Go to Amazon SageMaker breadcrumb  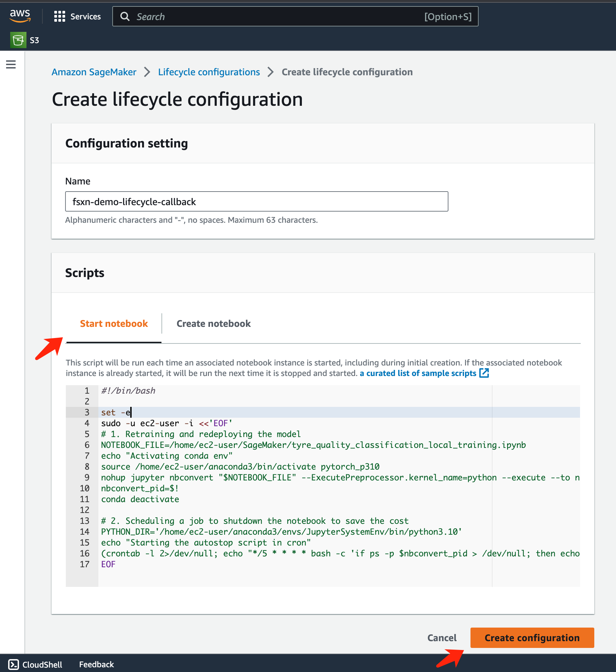point(94,72)
